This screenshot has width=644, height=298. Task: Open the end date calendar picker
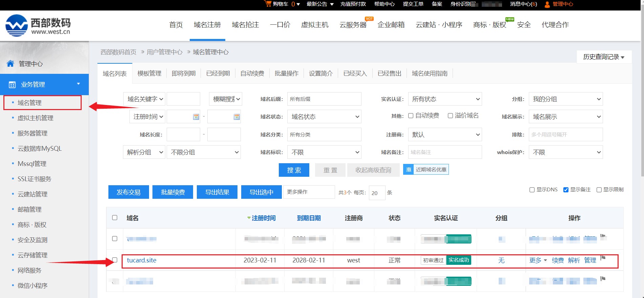(236, 117)
